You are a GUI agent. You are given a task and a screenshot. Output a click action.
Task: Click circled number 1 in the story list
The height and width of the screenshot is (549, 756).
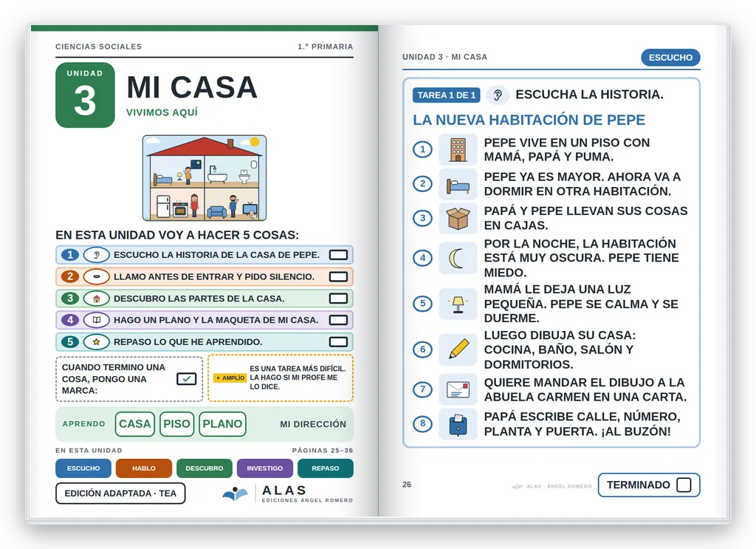423,149
